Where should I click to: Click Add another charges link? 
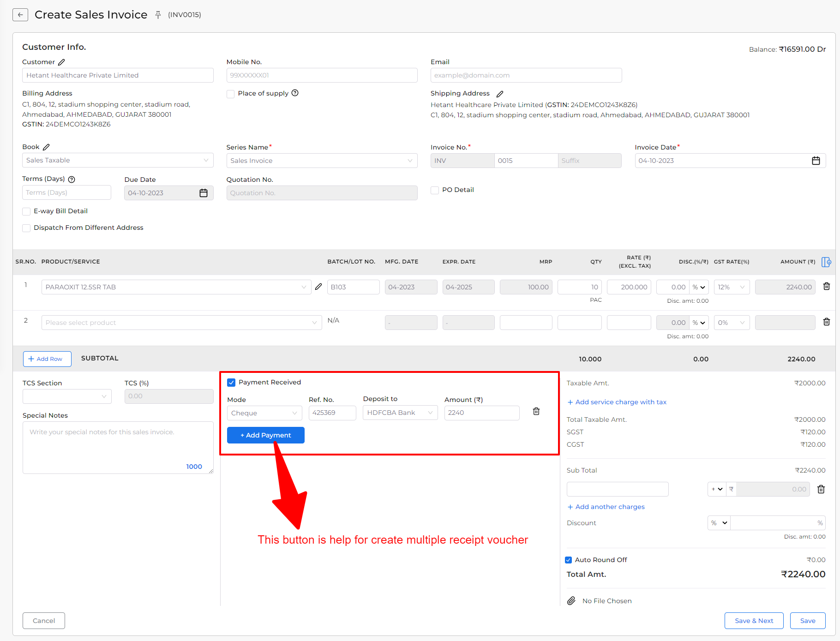(x=606, y=507)
